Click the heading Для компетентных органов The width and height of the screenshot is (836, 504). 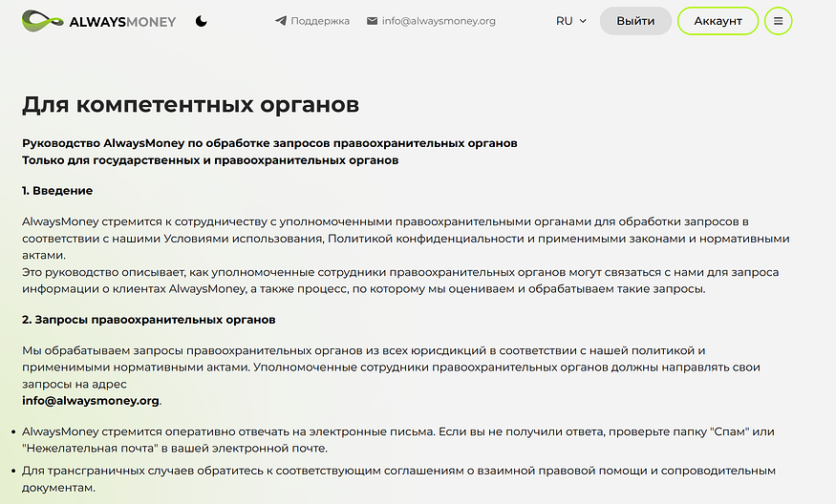click(x=190, y=104)
